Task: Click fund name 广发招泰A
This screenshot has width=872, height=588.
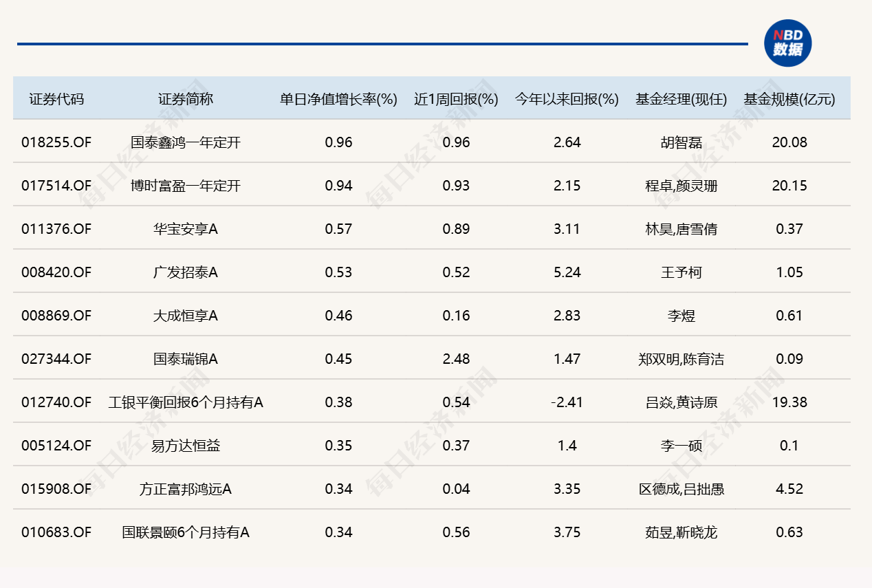Action: pos(186,272)
